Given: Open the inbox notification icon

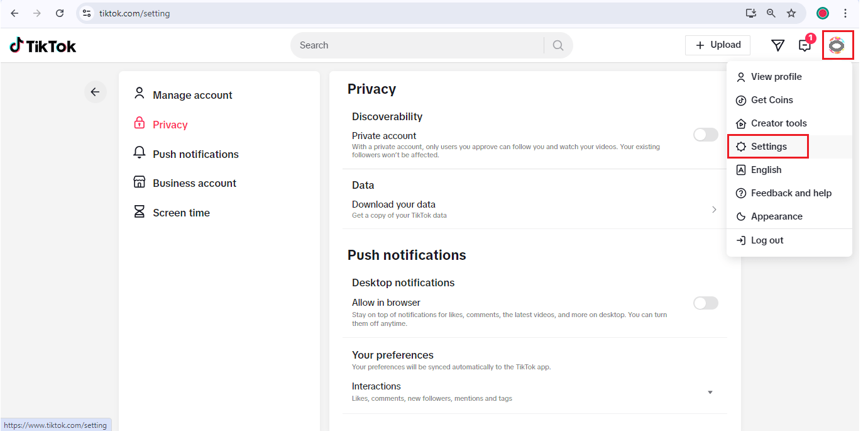Looking at the screenshot, I should pos(805,45).
